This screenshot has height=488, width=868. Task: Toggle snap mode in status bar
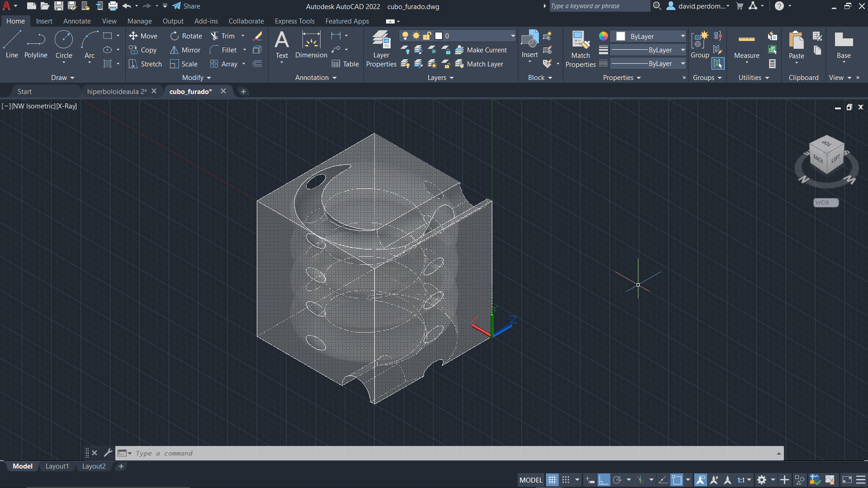coord(566,480)
